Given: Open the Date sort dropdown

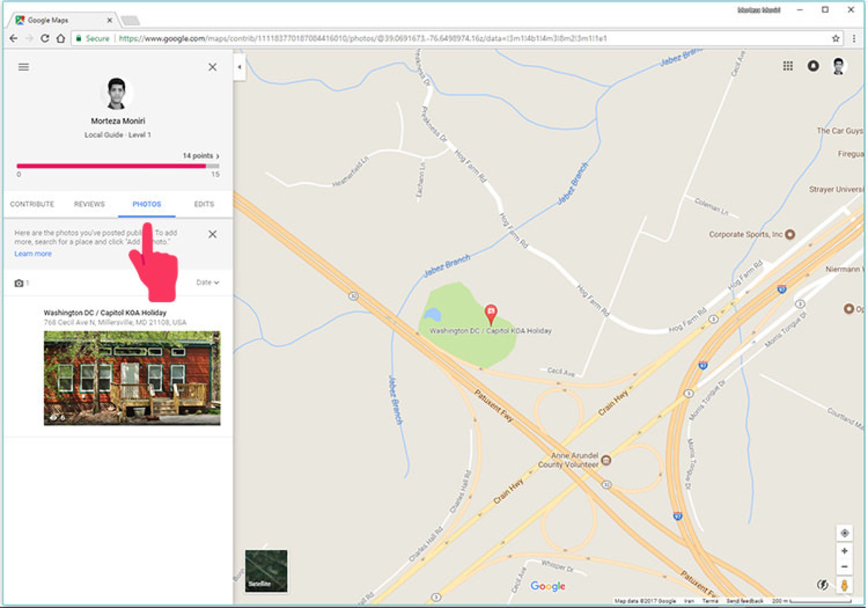Looking at the screenshot, I should (208, 282).
